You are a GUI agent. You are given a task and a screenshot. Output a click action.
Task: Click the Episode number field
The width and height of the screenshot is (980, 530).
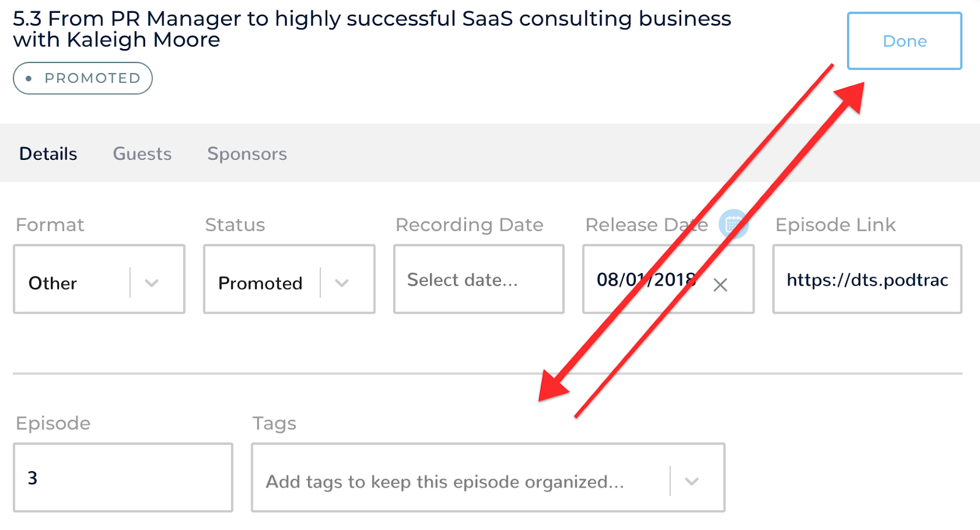123,478
